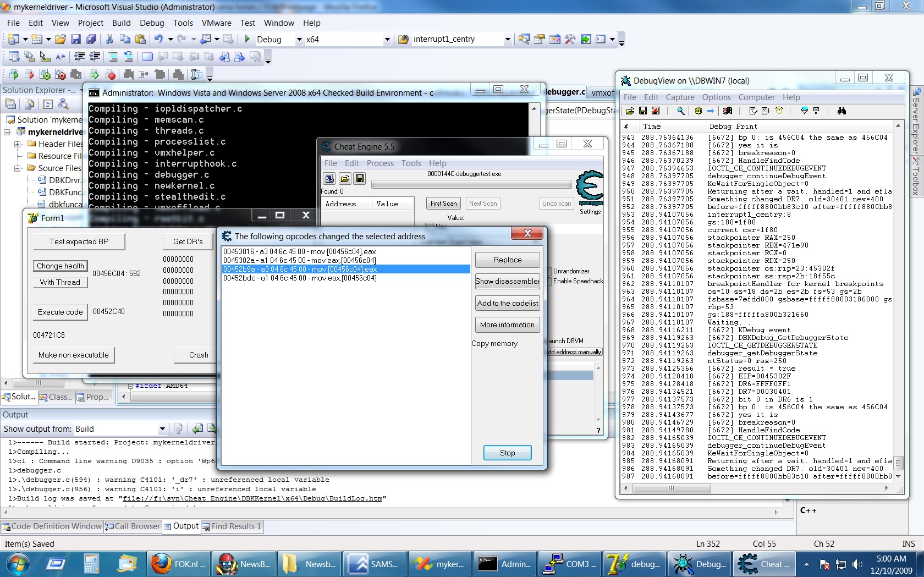Viewport: 924px width, 577px height.
Task: Select a process with Cheat Engine's computer icon
Action: point(329,178)
